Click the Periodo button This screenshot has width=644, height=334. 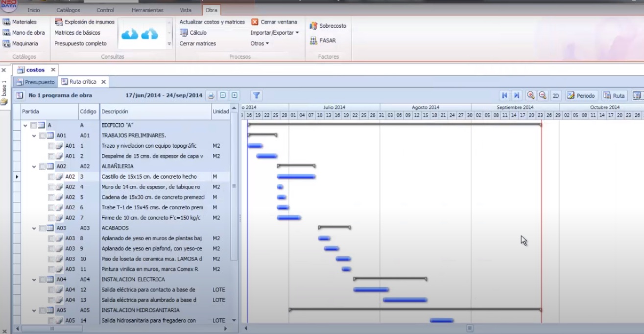pyautogui.click(x=581, y=96)
